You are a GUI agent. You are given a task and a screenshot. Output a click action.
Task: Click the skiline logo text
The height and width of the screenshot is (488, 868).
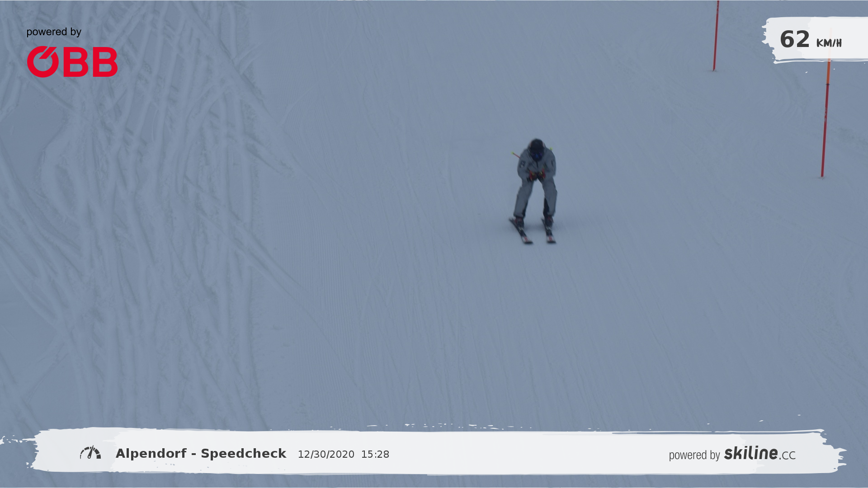[x=750, y=453]
